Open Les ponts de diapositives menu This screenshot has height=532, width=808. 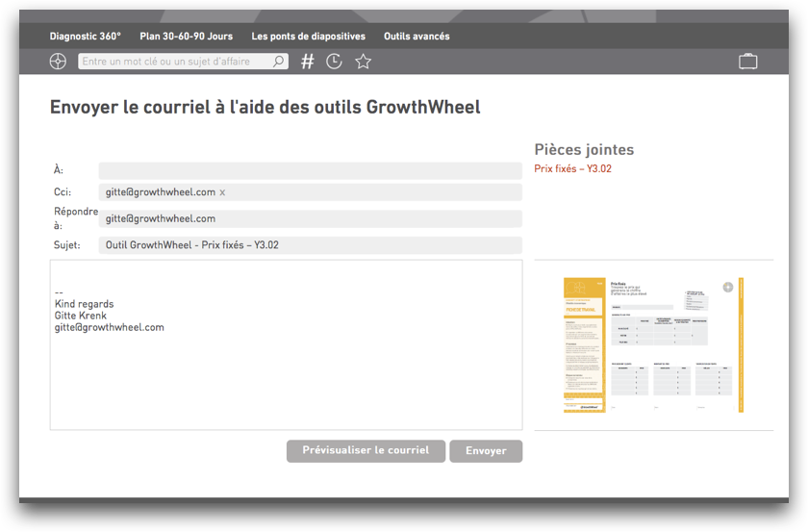(x=308, y=37)
